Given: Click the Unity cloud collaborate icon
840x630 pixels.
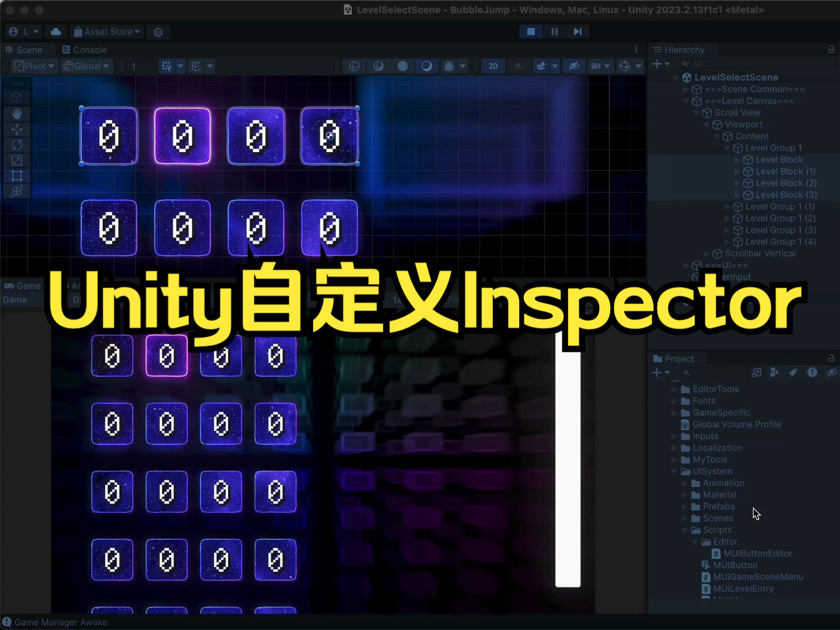Looking at the screenshot, I should pyautogui.click(x=56, y=32).
